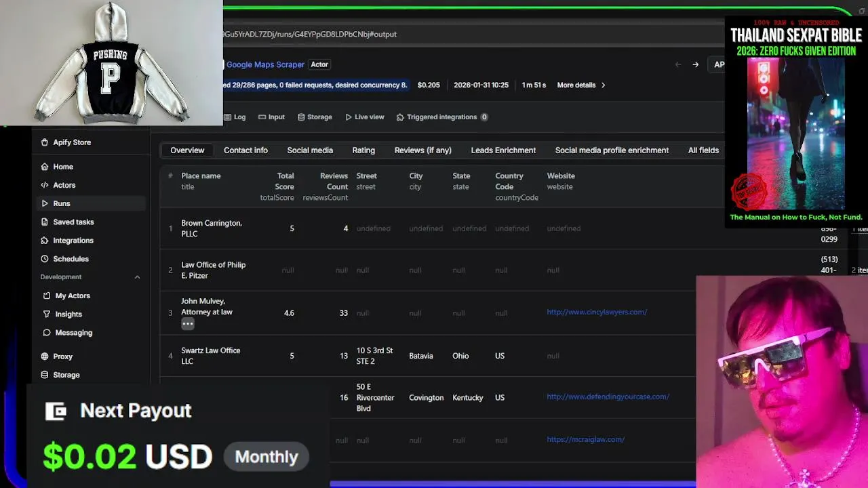Click the Home sidebar icon
The height and width of the screenshot is (488, 868).
tap(45, 167)
